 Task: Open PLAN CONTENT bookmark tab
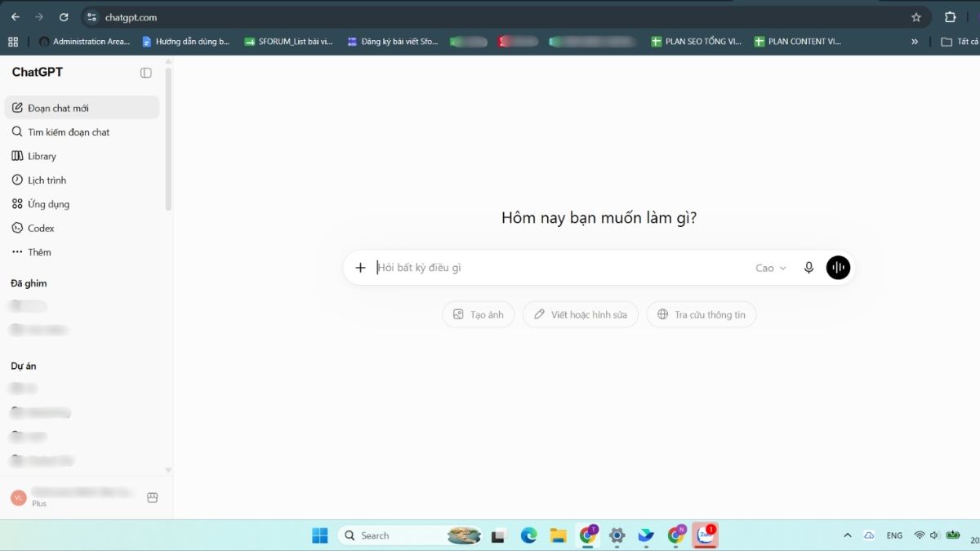pos(798,42)
